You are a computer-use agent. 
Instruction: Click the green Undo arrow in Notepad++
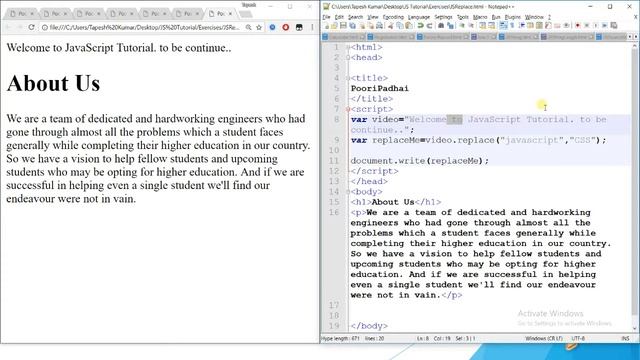click(420, 26)
